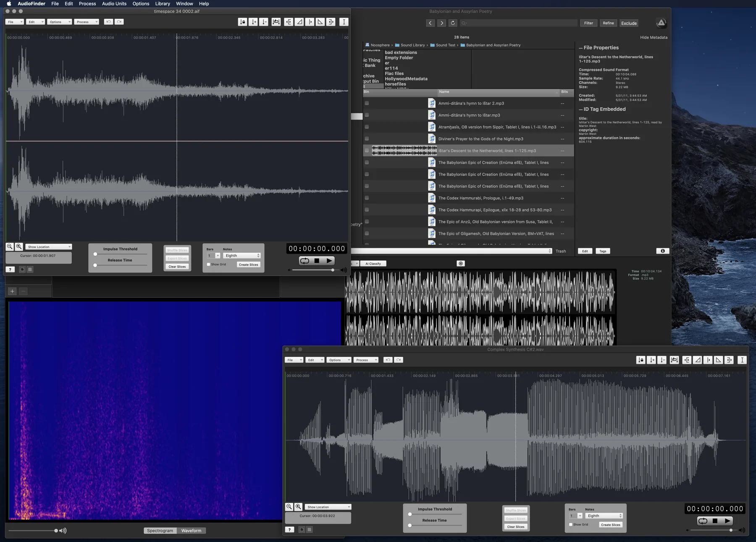Open the Library menu in menu bar
This screenshot has width=756, height=542.
(x=163, y=3)
